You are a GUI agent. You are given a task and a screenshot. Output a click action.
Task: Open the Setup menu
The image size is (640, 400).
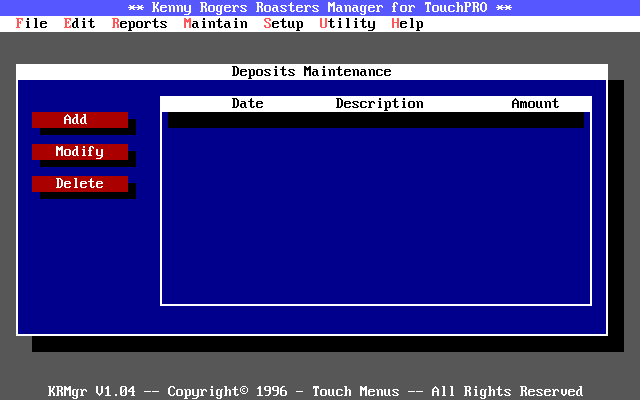[283, 24]
